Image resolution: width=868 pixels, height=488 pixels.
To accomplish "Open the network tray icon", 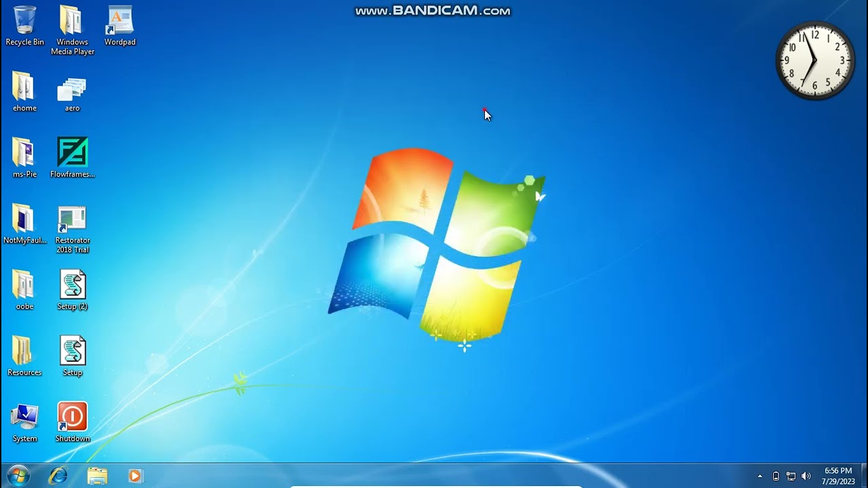I will click(791, 476).
